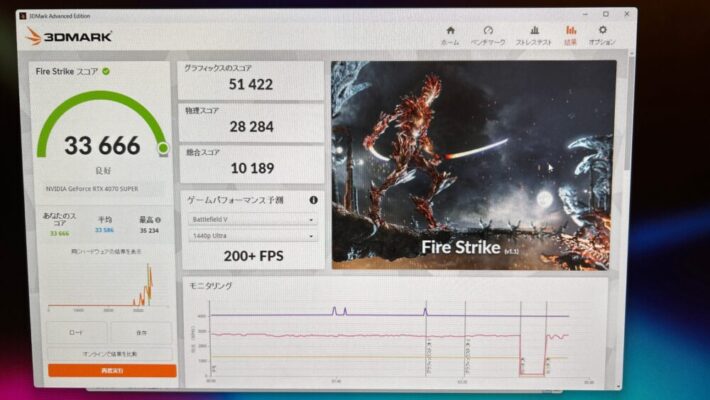Click the green marker on the score gauge
Screen dimensions: 710x400
click(x=163, y=148)
